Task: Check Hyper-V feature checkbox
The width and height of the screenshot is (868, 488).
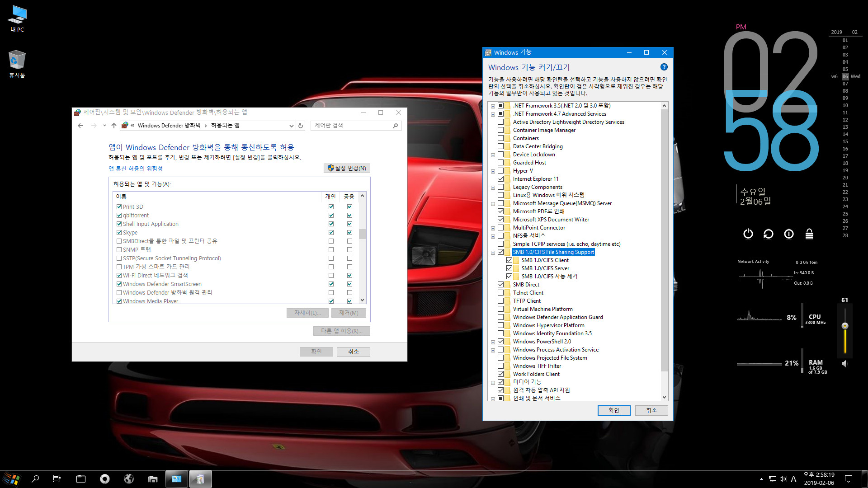Action: pyautogui.click(x=500, y=171)
